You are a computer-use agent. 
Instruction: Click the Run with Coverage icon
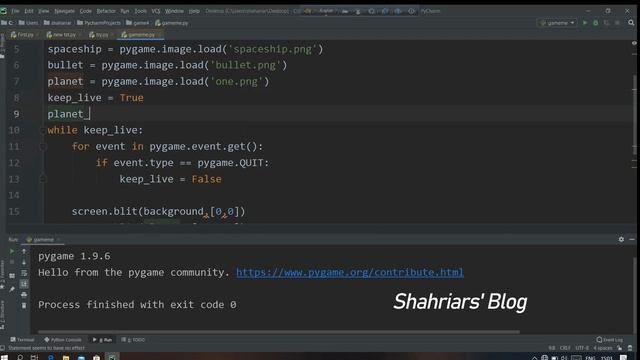606,23
